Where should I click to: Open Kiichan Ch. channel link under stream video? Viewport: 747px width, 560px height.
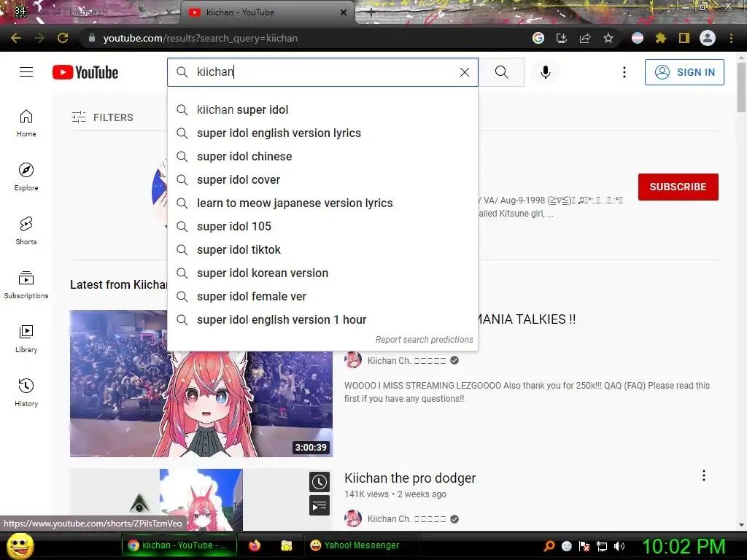tap(406, 360)
